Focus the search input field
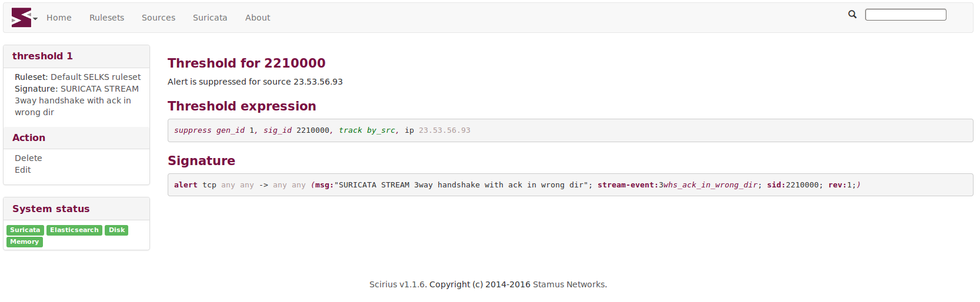This screenshot has height=302, width=980. [905, 15]
